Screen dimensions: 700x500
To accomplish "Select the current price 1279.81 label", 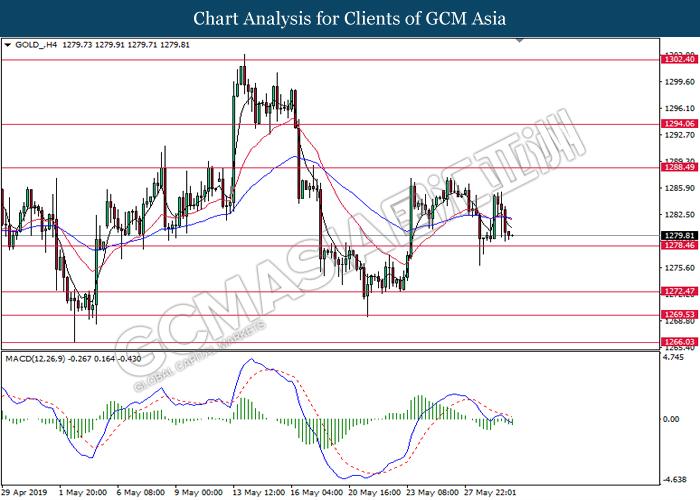I will tap(679, 236).
